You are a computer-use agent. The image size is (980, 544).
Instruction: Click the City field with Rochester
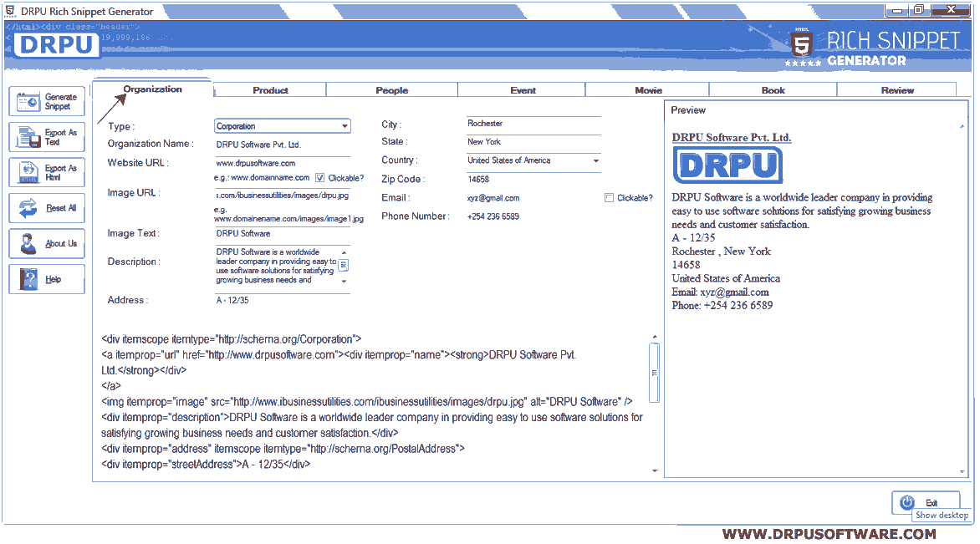533,124
